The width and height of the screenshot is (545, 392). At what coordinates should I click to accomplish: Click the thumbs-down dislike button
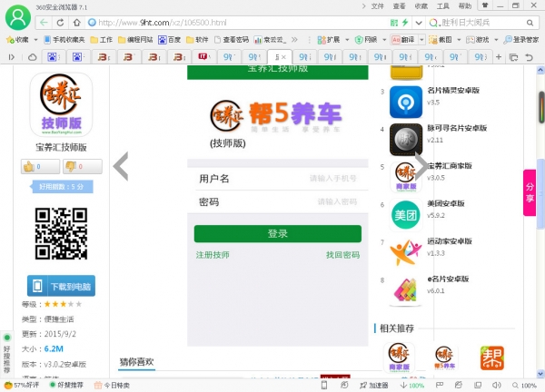tap(83, 167)
